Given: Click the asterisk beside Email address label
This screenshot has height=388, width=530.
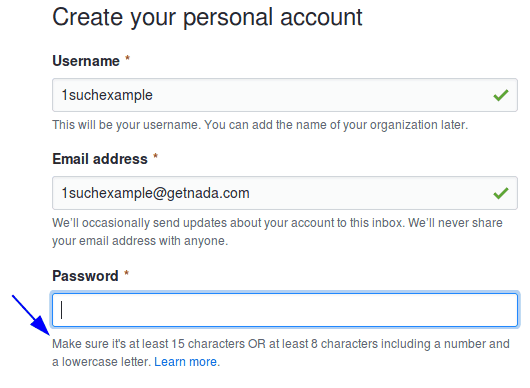Looking at the screenshot, I should 155,156.
